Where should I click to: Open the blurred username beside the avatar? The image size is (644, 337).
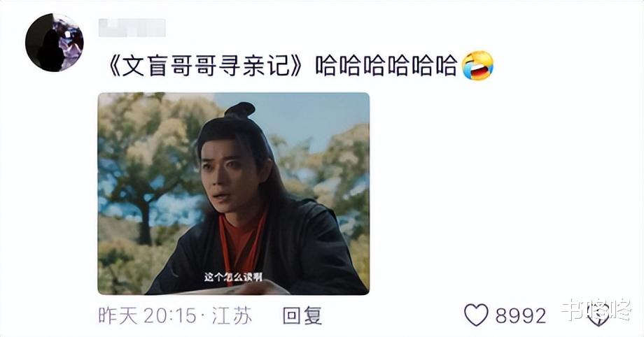132,27
